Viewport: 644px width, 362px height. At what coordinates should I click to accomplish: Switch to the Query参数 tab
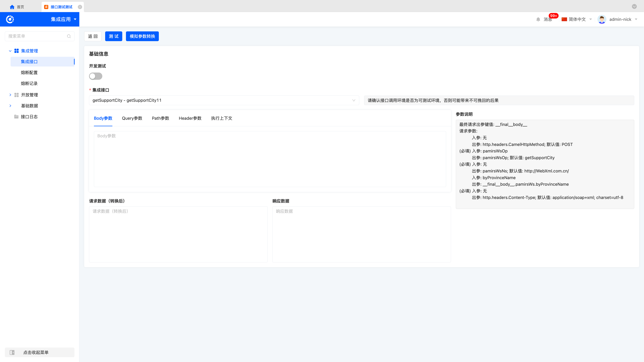(x=132, y=118)
